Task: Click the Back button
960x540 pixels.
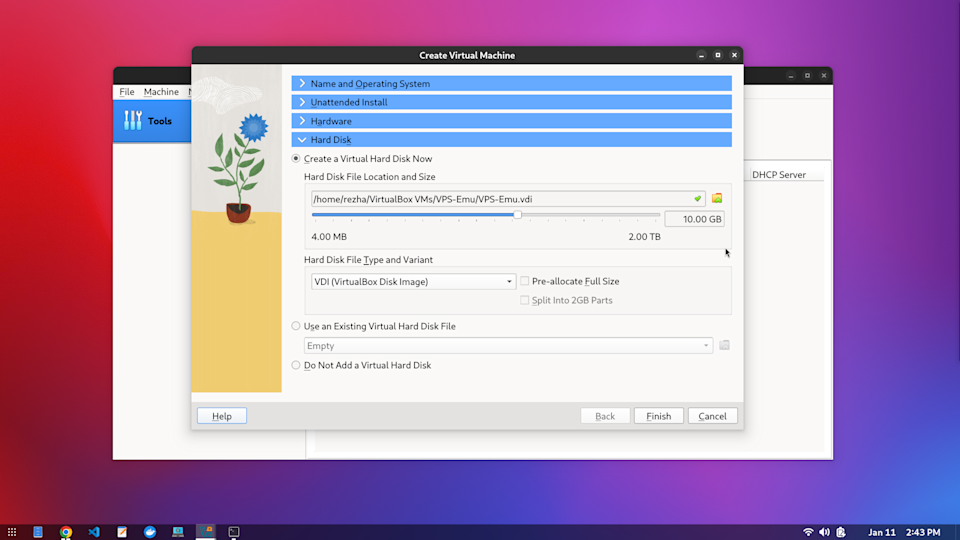Action: click(605, 416)
